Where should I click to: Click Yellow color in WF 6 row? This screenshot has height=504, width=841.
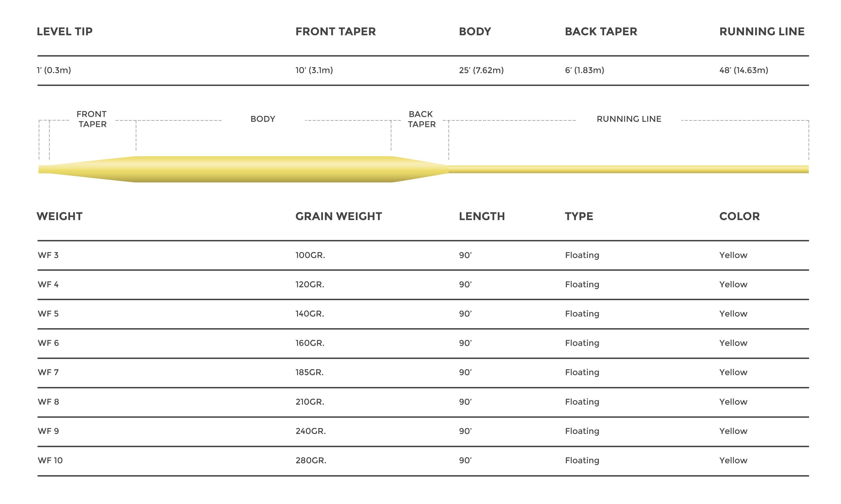pyautogui.click(x=733, y=343)
